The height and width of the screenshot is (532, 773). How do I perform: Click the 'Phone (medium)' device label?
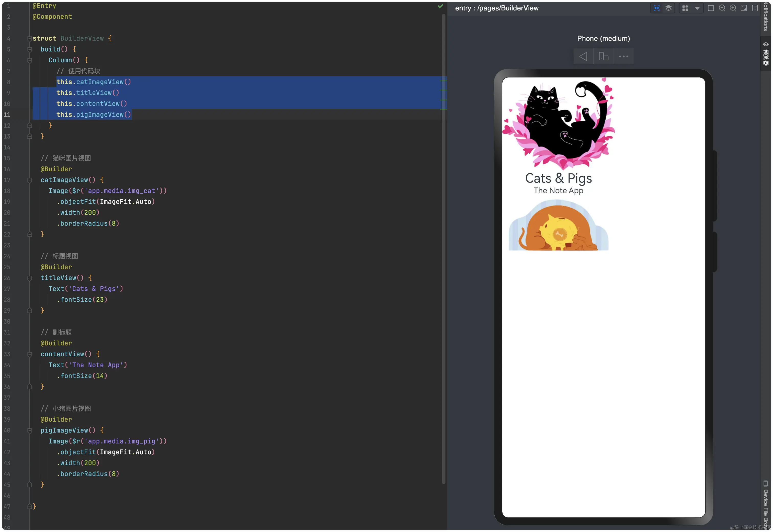(x=603, y=38)
